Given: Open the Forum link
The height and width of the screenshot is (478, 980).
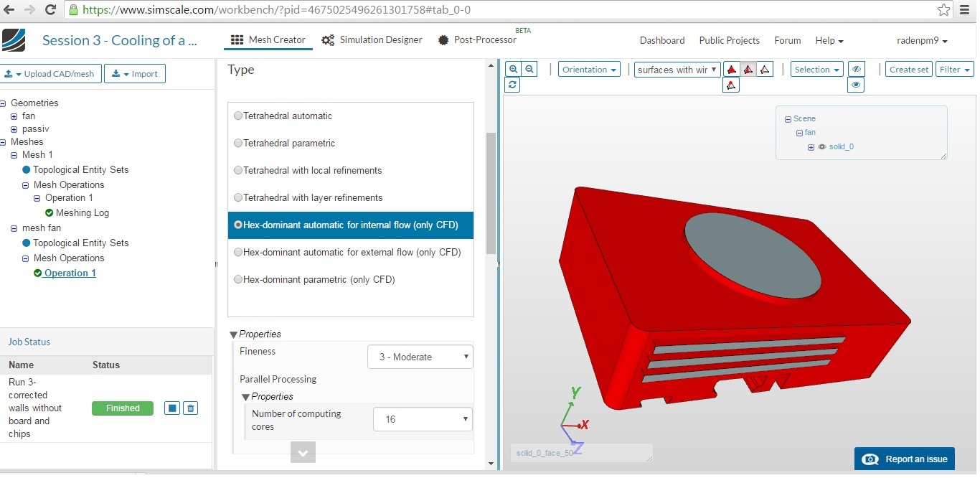Looking at the screenshot, I should tap(787, 41).
